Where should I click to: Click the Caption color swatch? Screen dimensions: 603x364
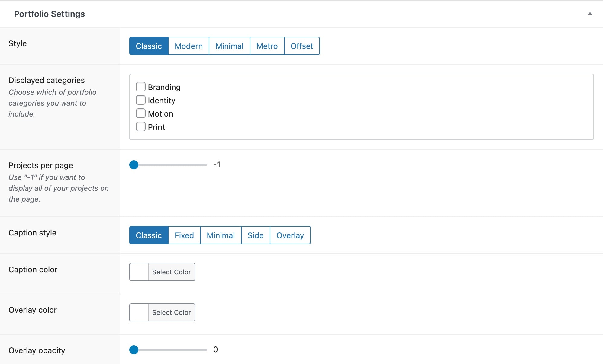pyautogui.click(x=139, y=272)
